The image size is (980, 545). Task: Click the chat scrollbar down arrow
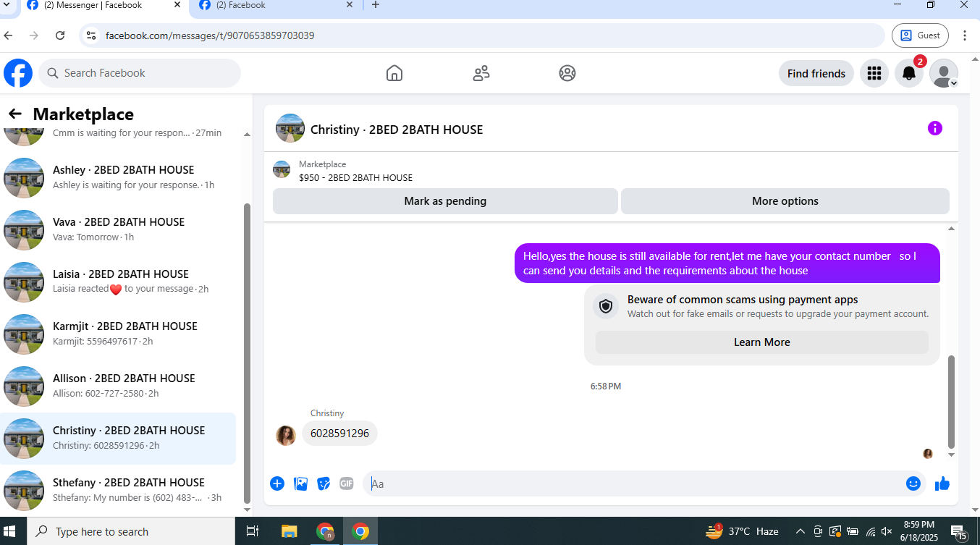coord(952,455)
